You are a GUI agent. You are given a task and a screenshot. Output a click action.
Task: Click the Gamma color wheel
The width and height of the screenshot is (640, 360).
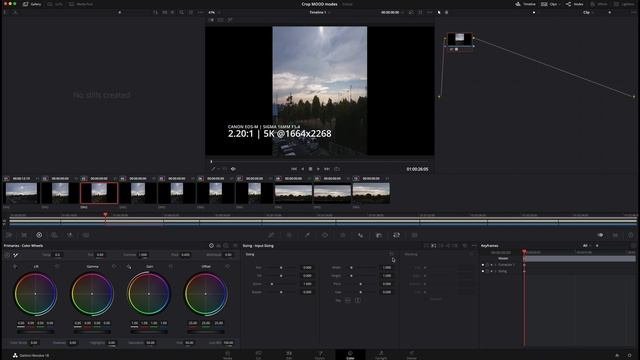pos(92,294)
